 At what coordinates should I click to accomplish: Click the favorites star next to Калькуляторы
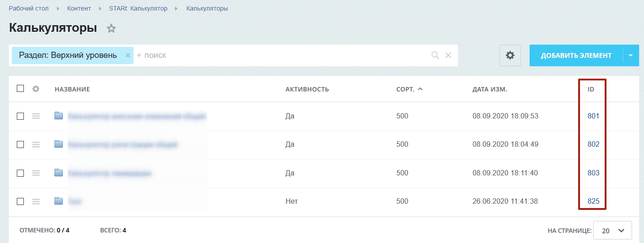(111, 29)
